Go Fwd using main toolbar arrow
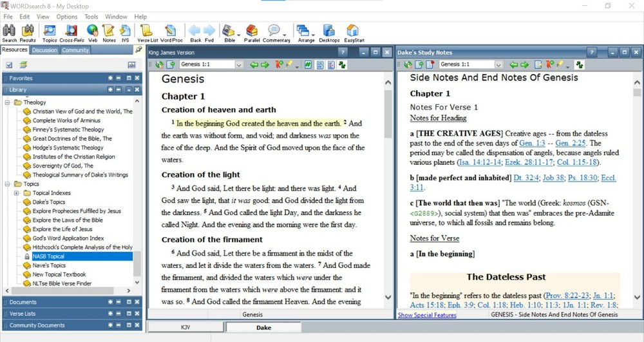644x342 pixels. 209,33
